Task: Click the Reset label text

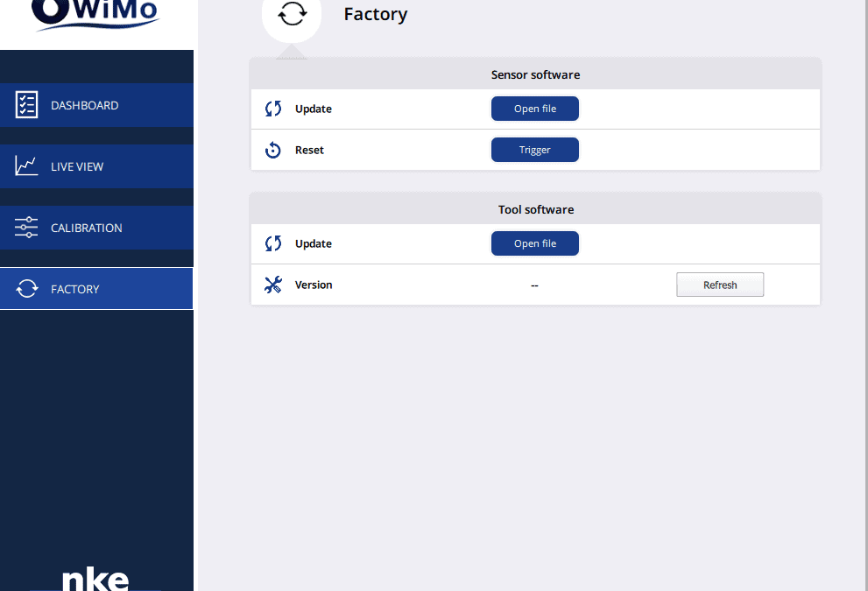Action: [309, 150]
